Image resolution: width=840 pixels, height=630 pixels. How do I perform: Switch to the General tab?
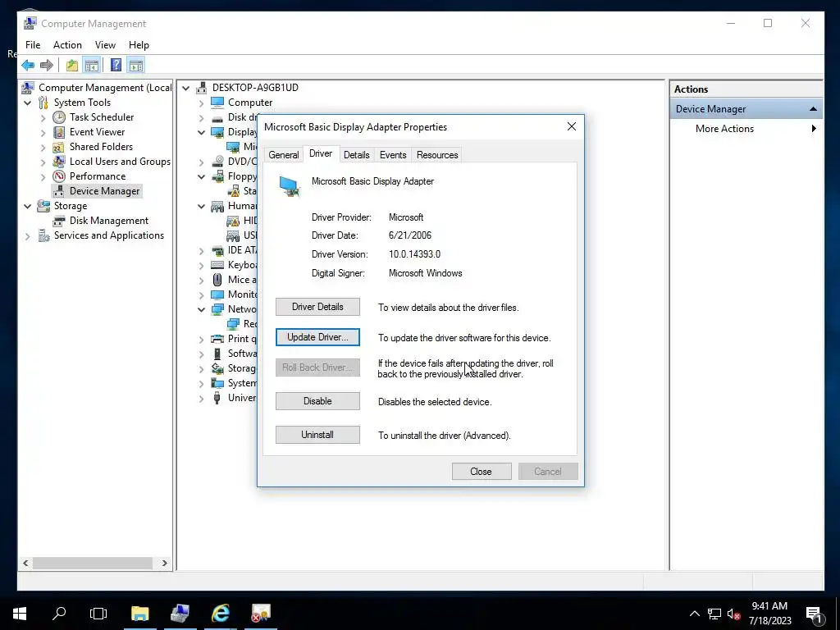pyautogui.click(x=283, y=155)
